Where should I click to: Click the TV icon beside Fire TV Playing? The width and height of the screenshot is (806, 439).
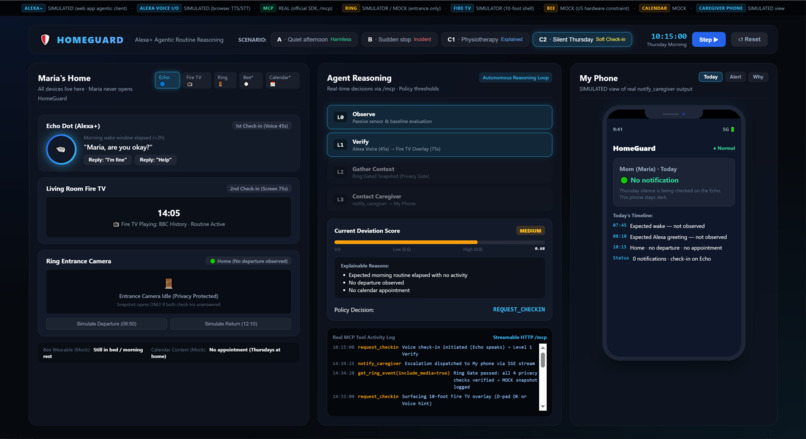tap(116, 224)
